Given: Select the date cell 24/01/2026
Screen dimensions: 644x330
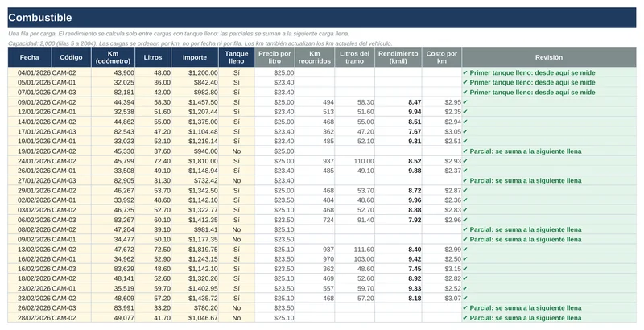Looking at the screenshot, I should [x=30, y=161].
